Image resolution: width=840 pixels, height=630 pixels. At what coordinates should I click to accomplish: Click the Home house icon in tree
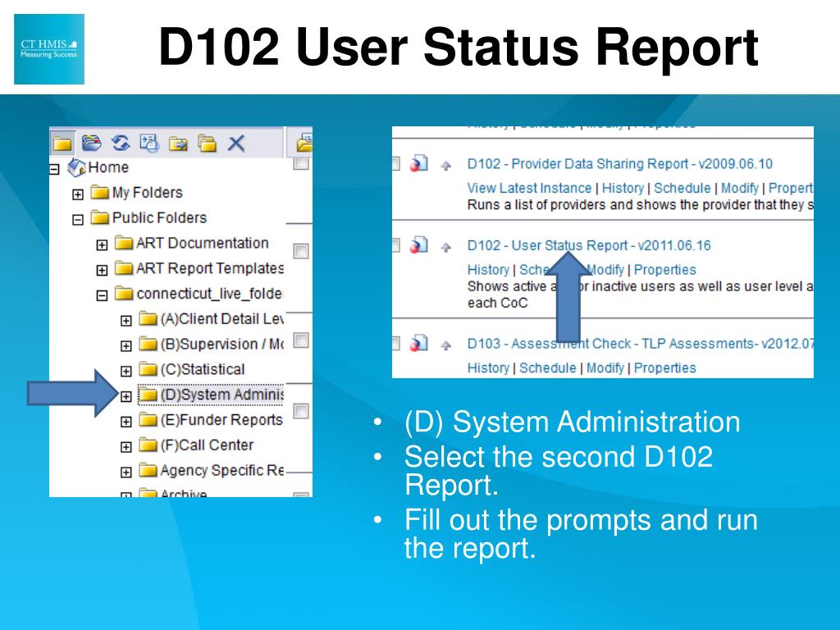(x=76, y=167)
